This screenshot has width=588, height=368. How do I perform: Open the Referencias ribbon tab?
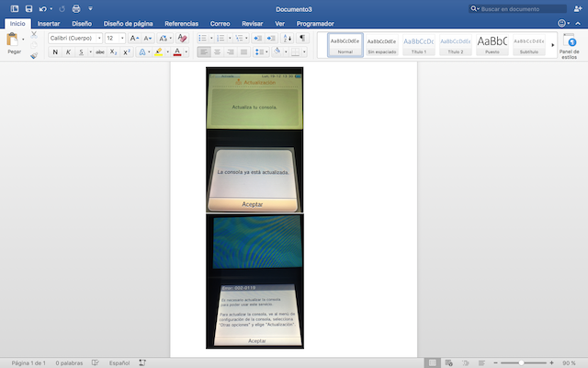(x=181, y=23)
